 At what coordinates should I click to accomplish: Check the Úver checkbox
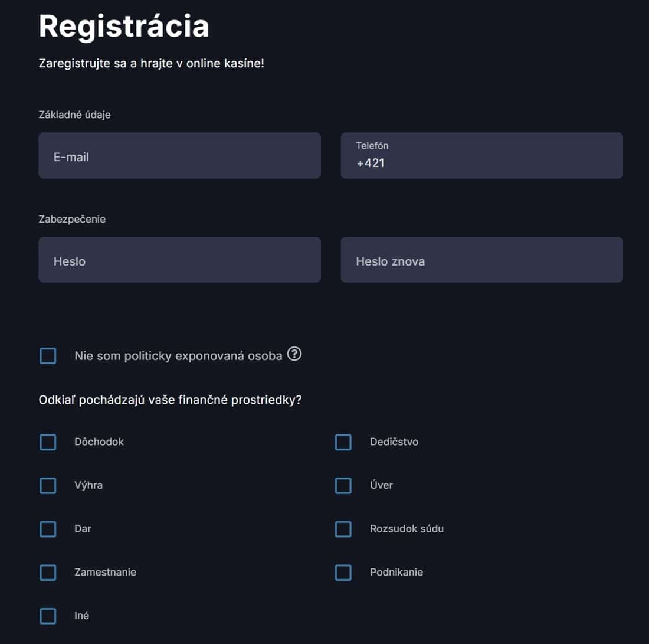[x=343, y=485]
